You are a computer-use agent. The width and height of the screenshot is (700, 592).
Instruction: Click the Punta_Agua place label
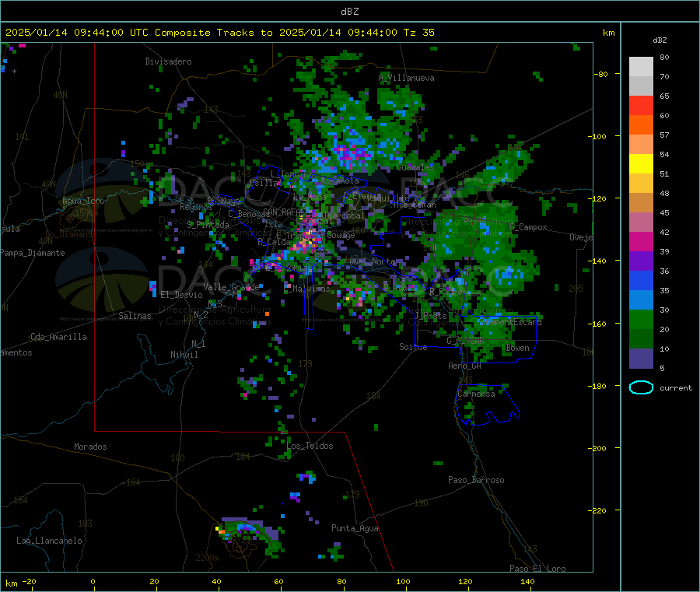(355, 528)
